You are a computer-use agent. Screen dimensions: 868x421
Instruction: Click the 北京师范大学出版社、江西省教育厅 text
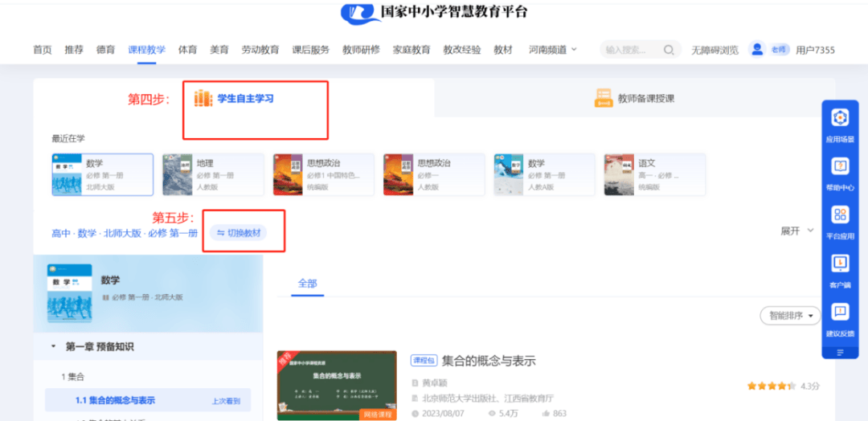tap(489, 399)
